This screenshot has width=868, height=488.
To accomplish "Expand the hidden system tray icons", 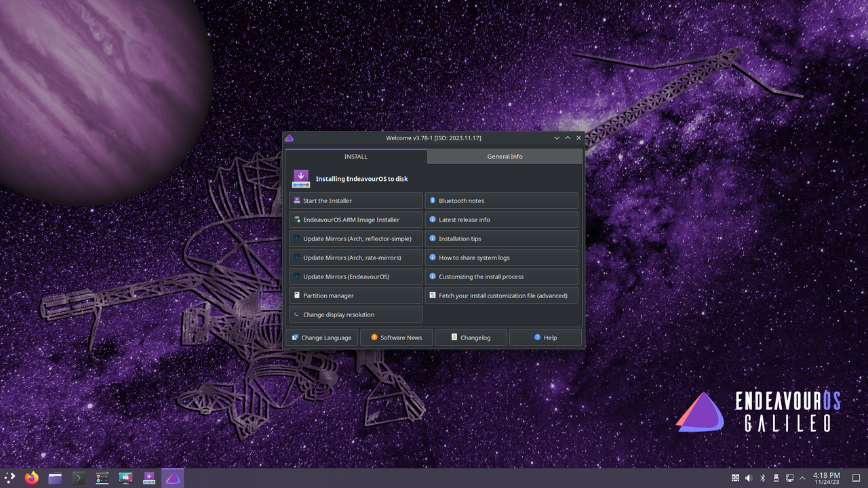I will tap(803, 478).
